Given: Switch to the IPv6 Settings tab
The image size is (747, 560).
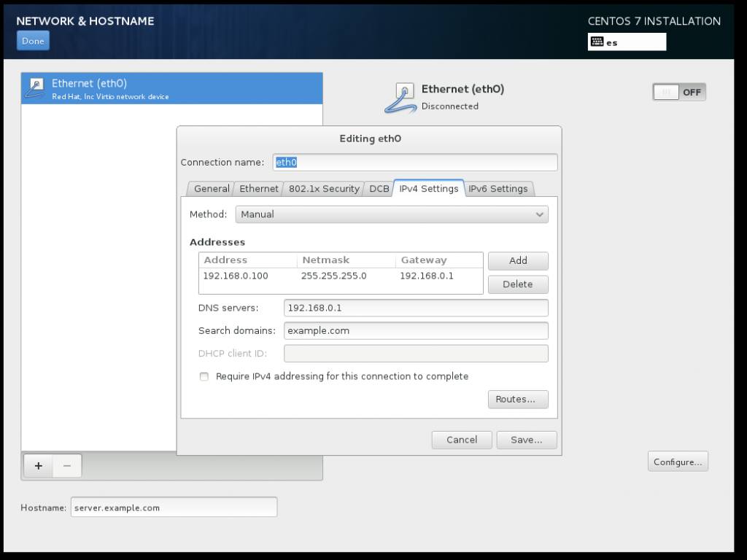Looking at the screenshot, I should pos(498,188).
